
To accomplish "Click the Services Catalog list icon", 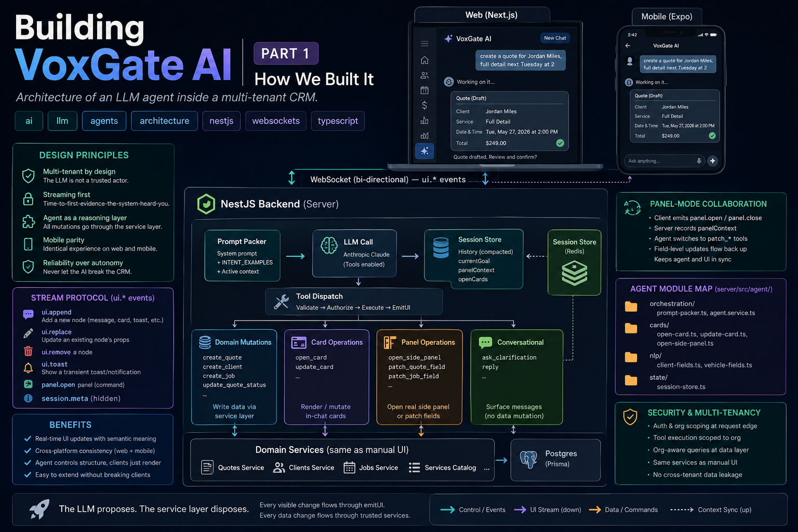I will click(414, 468).
